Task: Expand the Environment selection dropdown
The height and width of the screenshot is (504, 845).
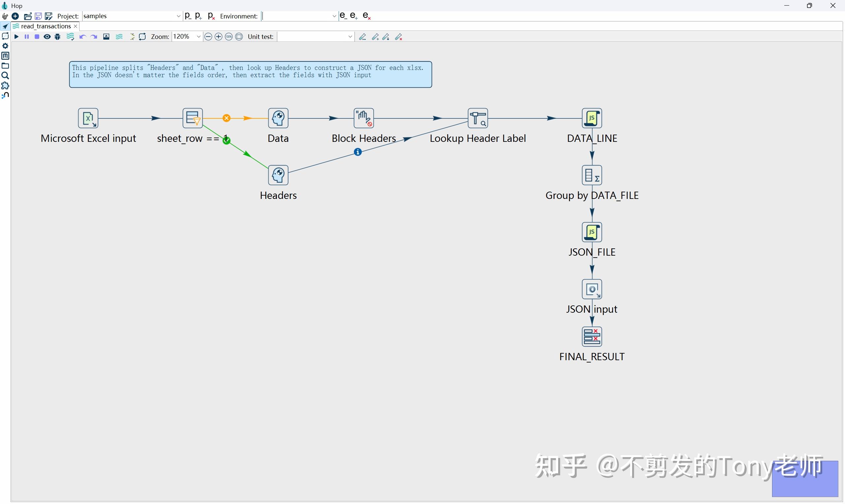Action: [x=334, y=16]
